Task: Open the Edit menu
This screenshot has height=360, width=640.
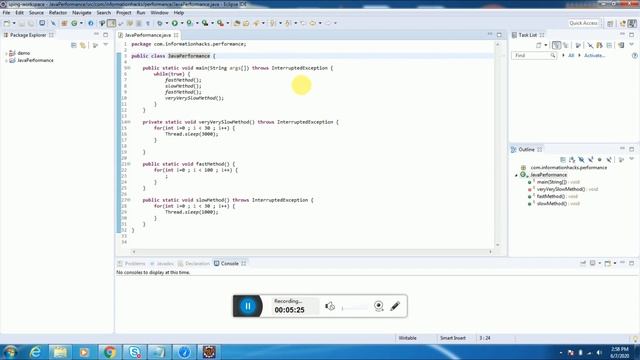Action: (x=19, y=13)
